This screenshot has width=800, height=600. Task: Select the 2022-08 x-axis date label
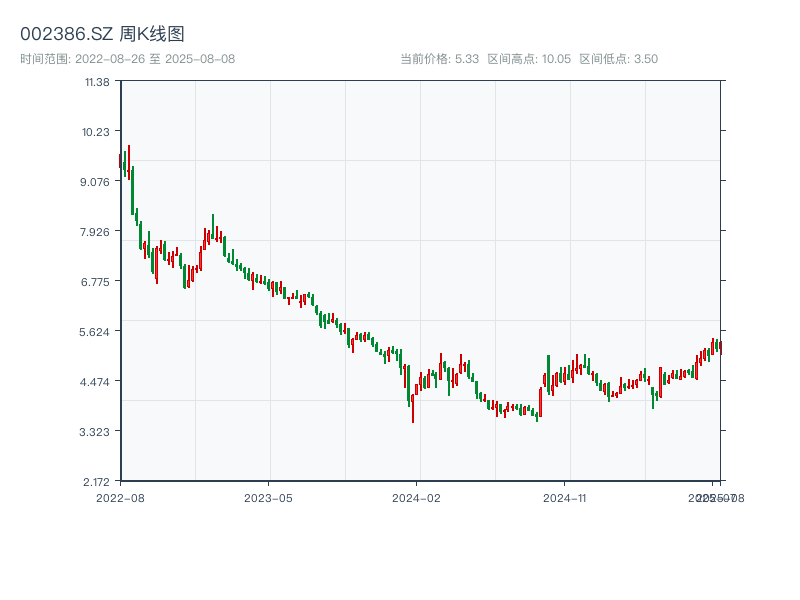coord(120,497)
